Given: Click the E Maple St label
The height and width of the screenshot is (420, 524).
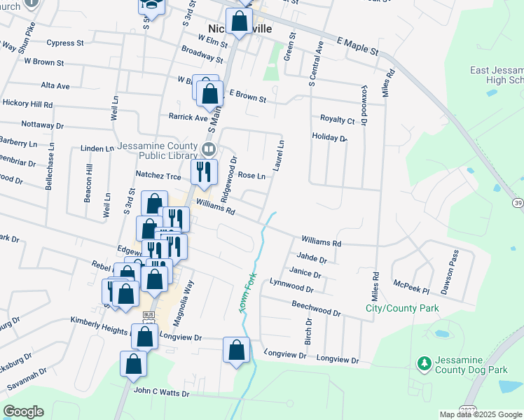Looking at the screenshot, I should click(357, 46).
